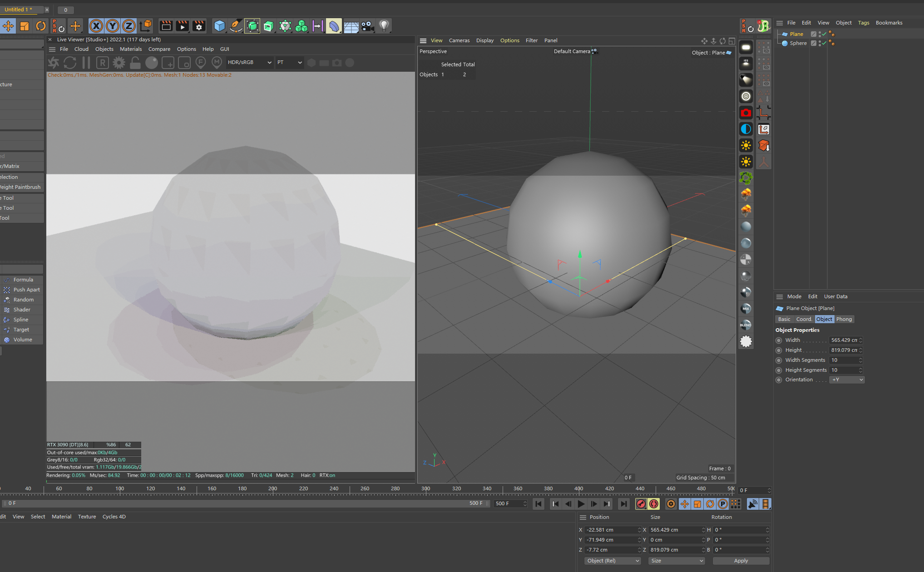This screenshot has height=572, width=924.
Task: Pause the Live Viewer render
Action: click(86, 63)
